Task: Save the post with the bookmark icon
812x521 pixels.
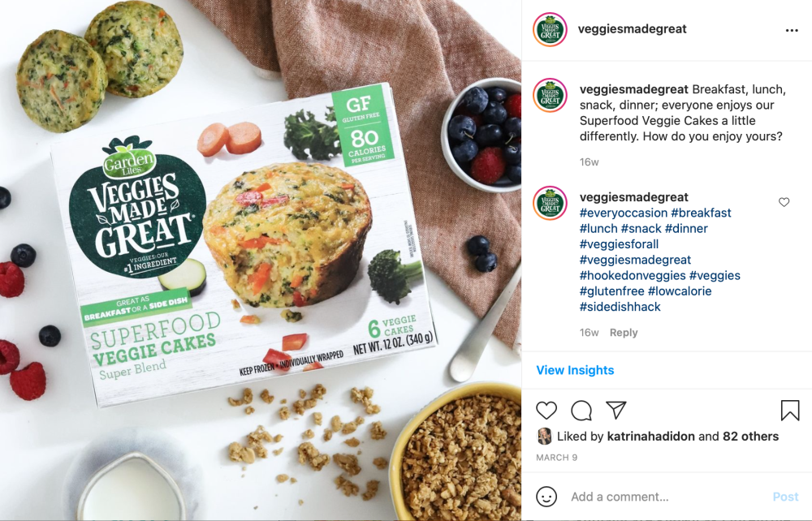Action: click(790, 411)
